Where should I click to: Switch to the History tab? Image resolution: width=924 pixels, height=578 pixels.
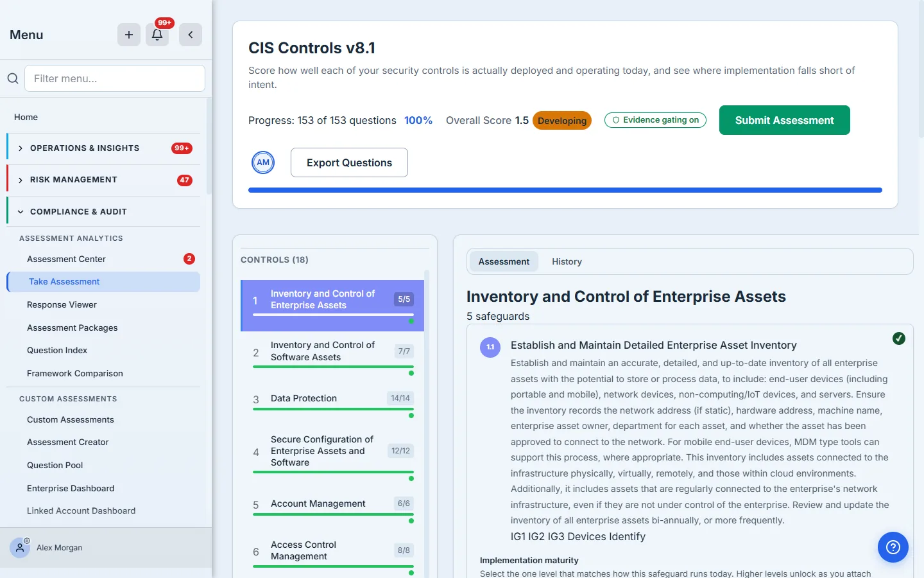(x=567, y=261)
